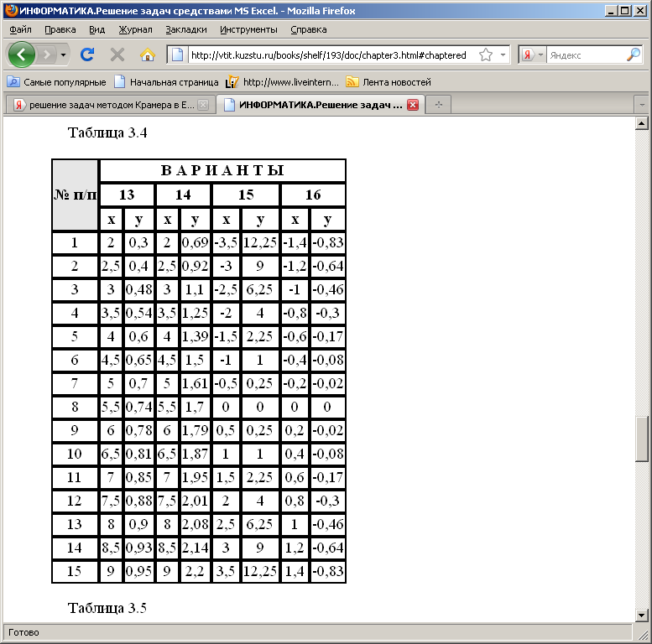Open the Инструменты menu
The image size is (652, 644).
248,30
